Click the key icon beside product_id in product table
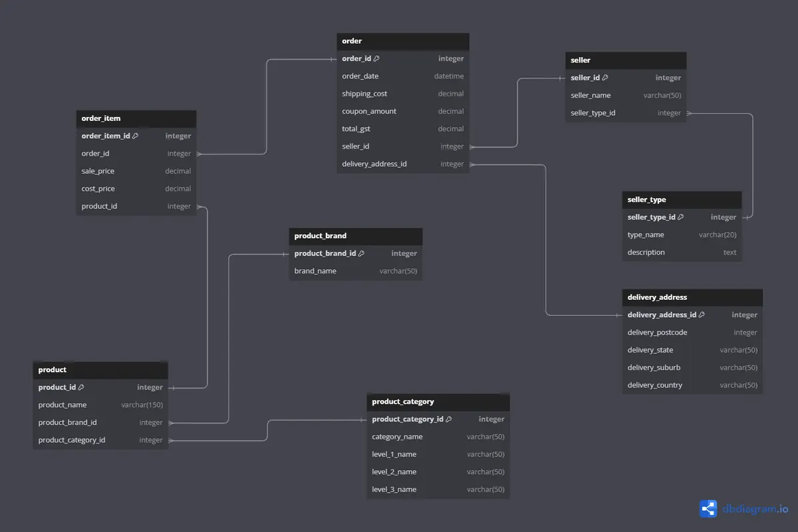 coord(81,388)
